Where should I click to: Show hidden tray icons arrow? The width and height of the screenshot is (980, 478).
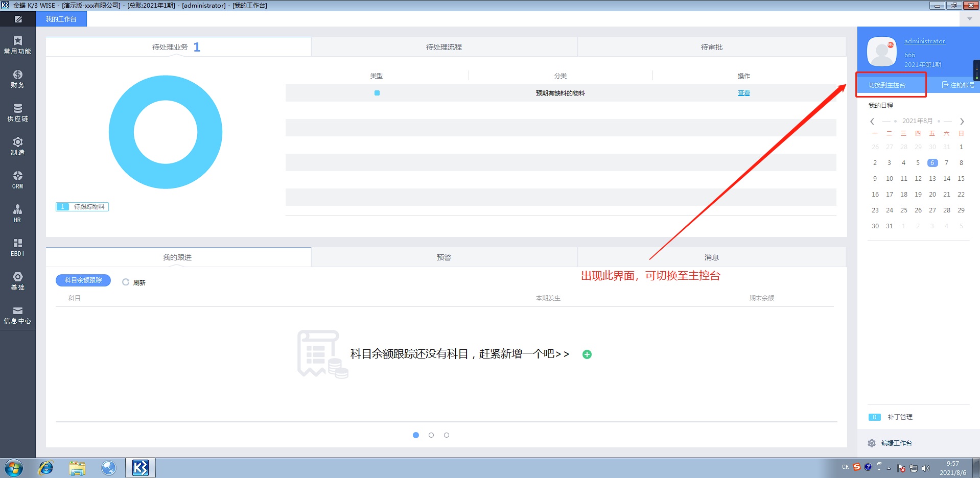(x=889, y=468)
